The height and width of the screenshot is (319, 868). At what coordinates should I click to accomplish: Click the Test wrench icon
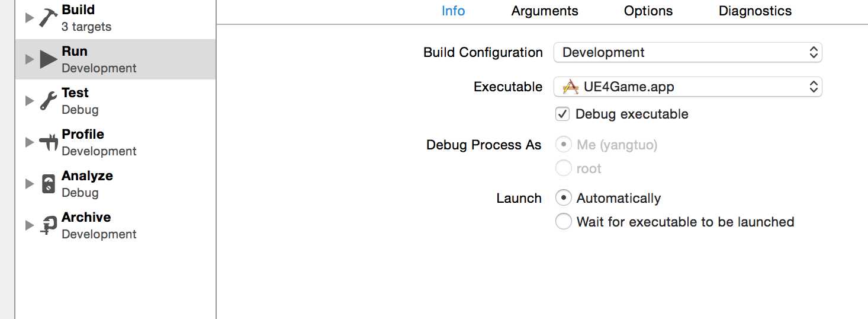tap(48, 101)
